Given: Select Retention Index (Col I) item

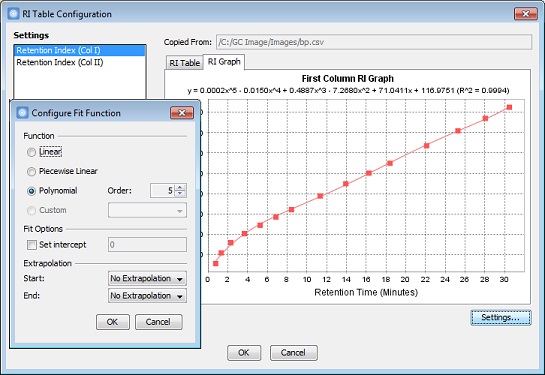Looking at the screenshot, I should click(x=80, y=50).
